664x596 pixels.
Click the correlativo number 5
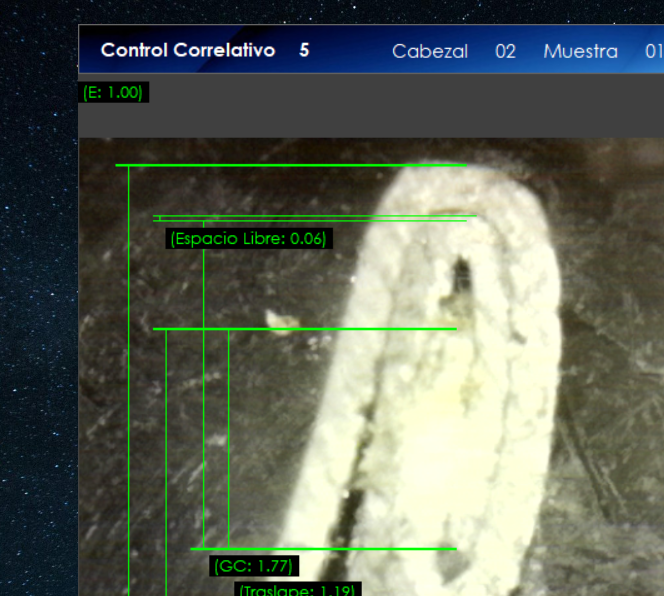pyautogui.click(x=304, y=50)
